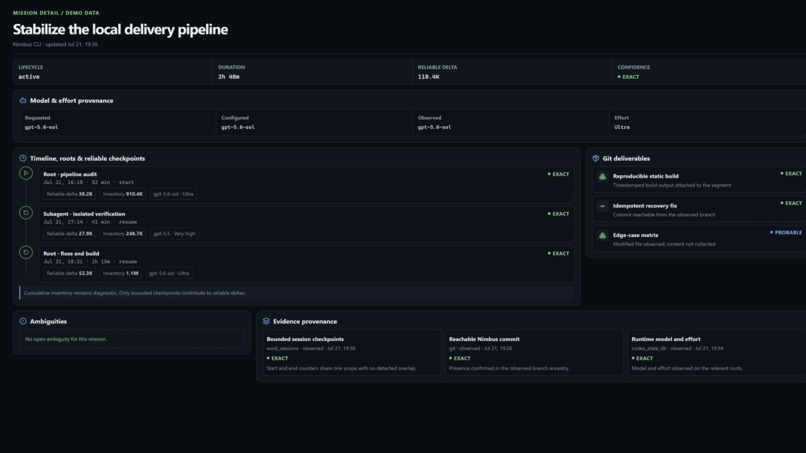
Task: Click the Reproducible static build icon
Action: pyautogui.click(x=602, y=176)
